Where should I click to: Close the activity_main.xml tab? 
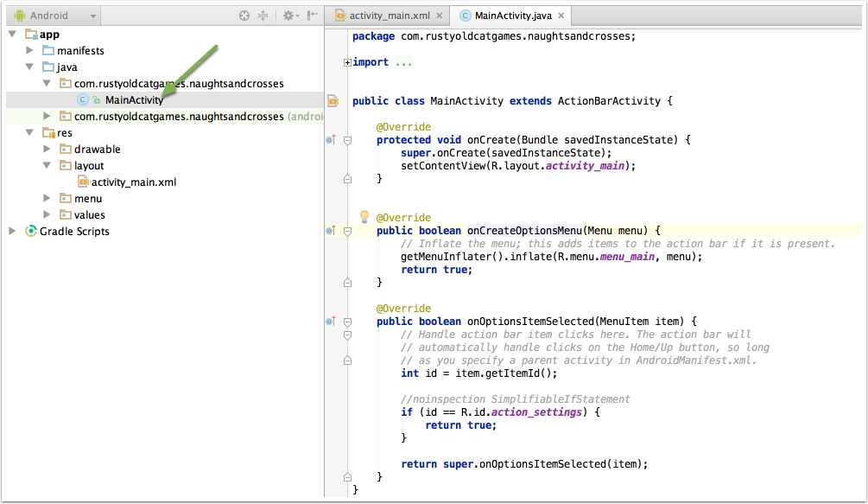tap(441, 16)
